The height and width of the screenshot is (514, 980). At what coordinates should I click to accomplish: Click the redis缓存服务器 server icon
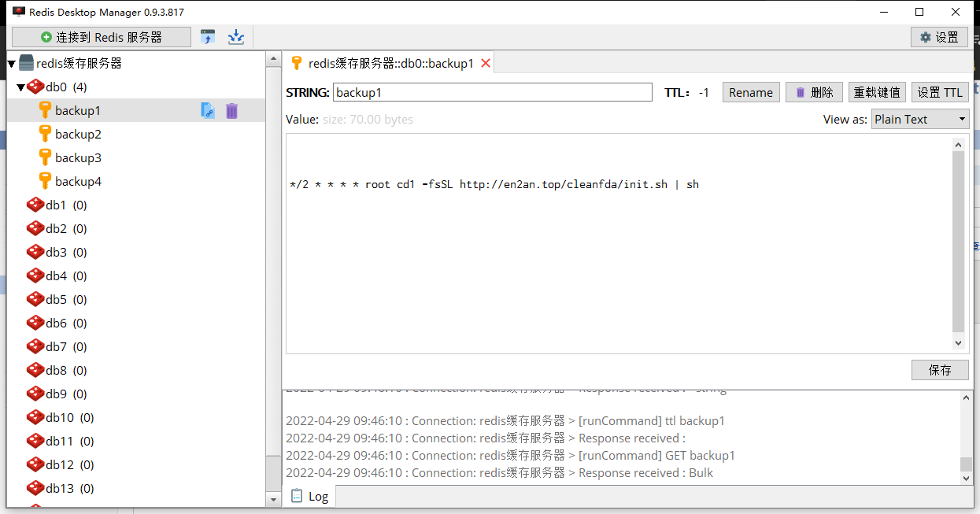pyautogui.click(x=26, y=63)
